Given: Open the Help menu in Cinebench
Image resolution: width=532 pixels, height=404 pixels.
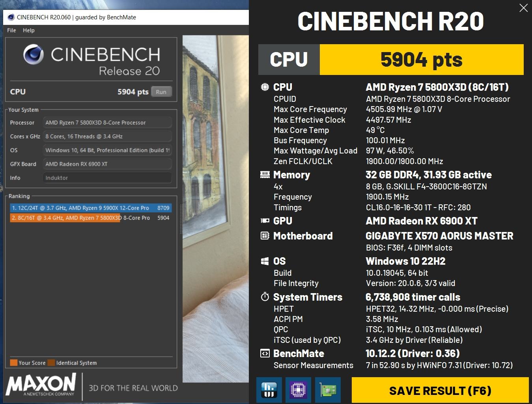Looking at the screenshot, I should (x=28, y=30).
